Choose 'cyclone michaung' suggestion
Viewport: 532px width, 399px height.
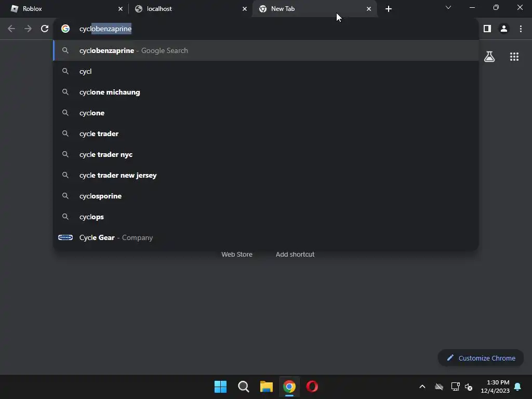pos(266,92)
